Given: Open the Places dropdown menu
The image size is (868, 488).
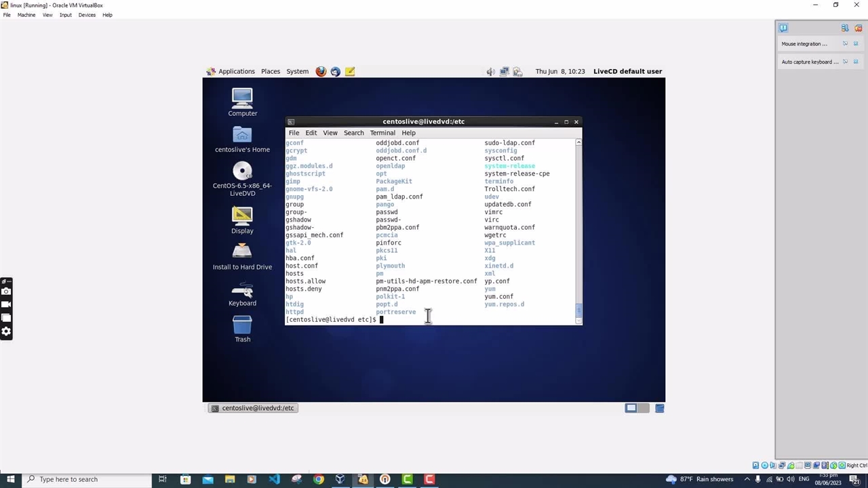Looking at the screenshot, I should (271, 71).
